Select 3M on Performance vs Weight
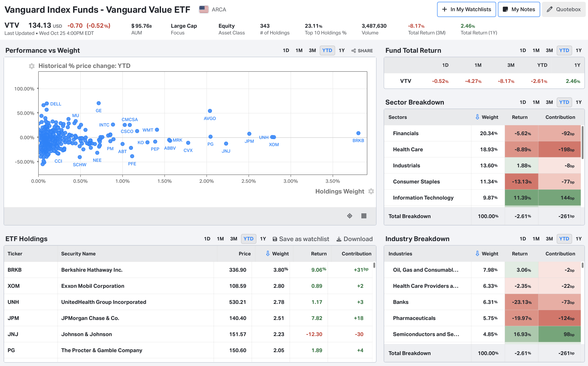Viewport: 588px width, 366px height. 312,50
